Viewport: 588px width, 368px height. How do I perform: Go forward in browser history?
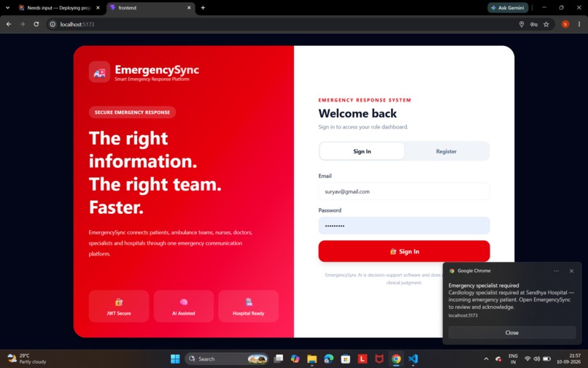click(x=23, y=24)
